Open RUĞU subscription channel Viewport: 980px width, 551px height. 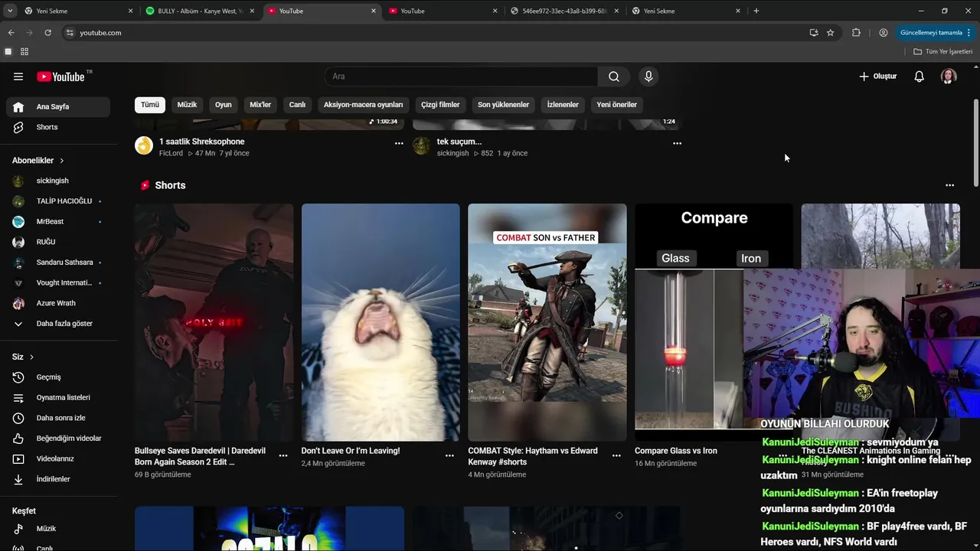click(58, 242)
